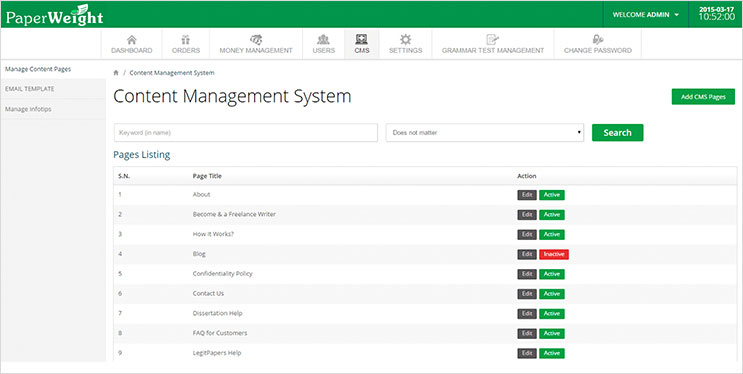Click the 'Confidentiality Policy' title text
743x374 pixels.
222,274
